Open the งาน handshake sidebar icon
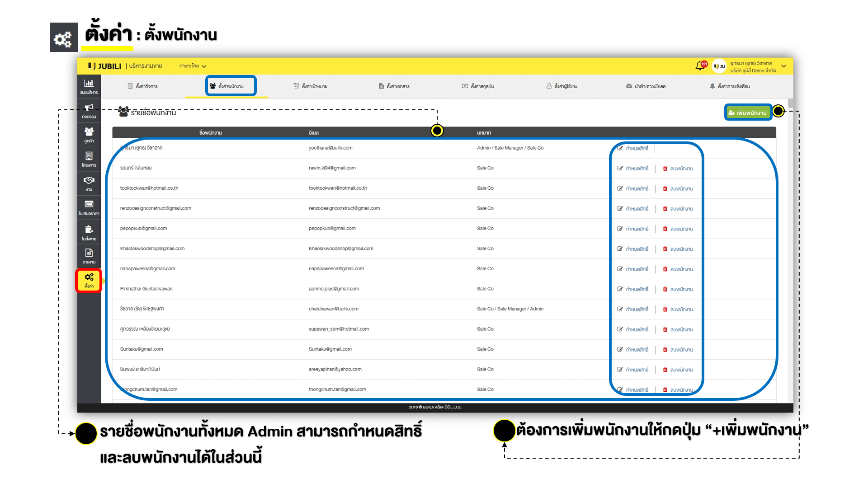 tap(89, 183)
